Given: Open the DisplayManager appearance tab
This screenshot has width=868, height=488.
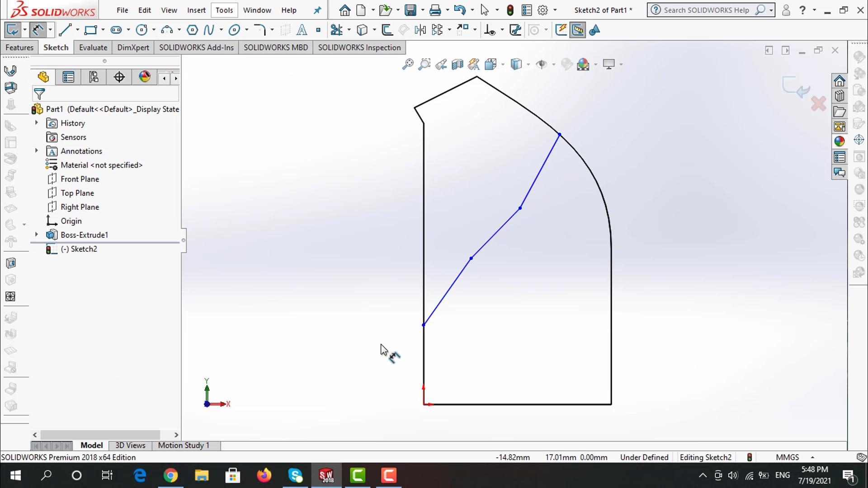Looking at the screenshot, I should coord(145,77).
